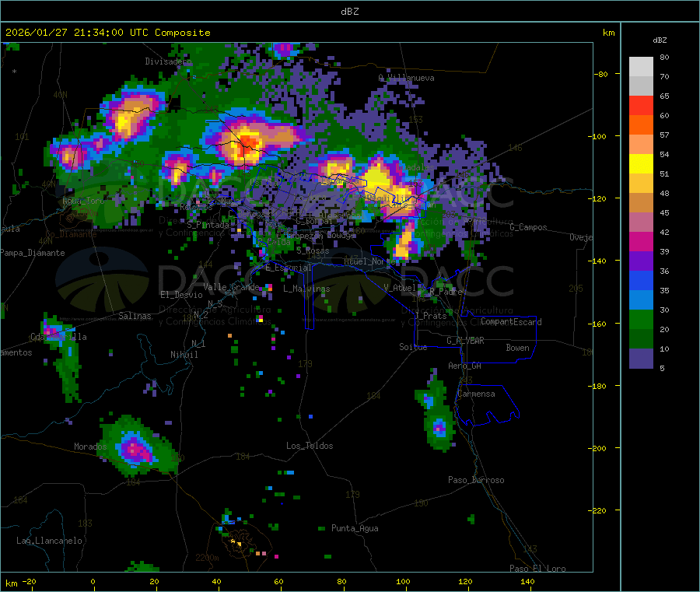
Task: Choose the slate purple 5-10 dBZ swatch
Action: (641, 358)
